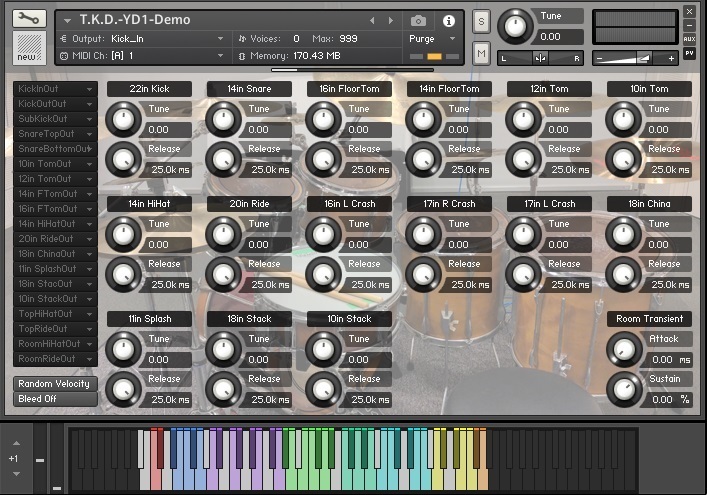Toggle the Bleed Off button
The height and width of the screenshot is (495, 707).
tap(55, 399)
